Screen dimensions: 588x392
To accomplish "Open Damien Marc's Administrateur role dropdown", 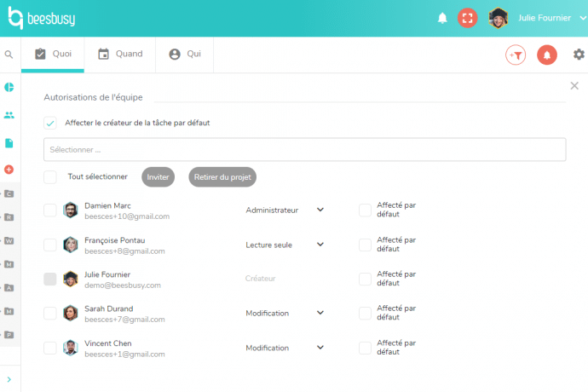I will (x=285, y=210).
